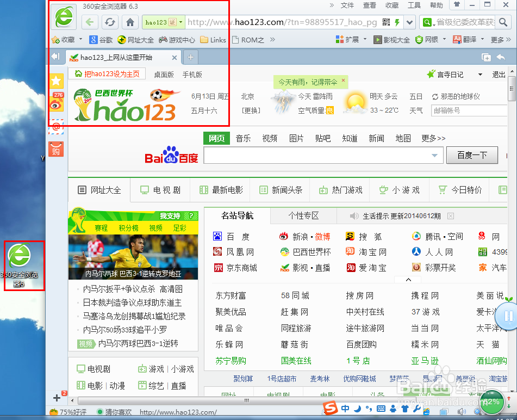Viewport: 517px width, 420px height.
Task: Dismiss the rain reminder tooltip
Action: click(343, 80)
